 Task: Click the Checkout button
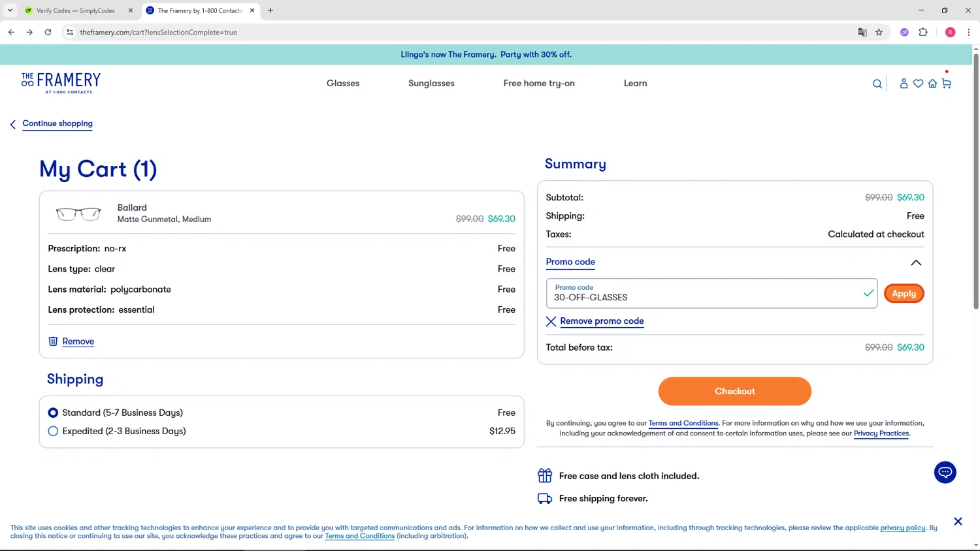pyautogui.click(x=734, y=391)
